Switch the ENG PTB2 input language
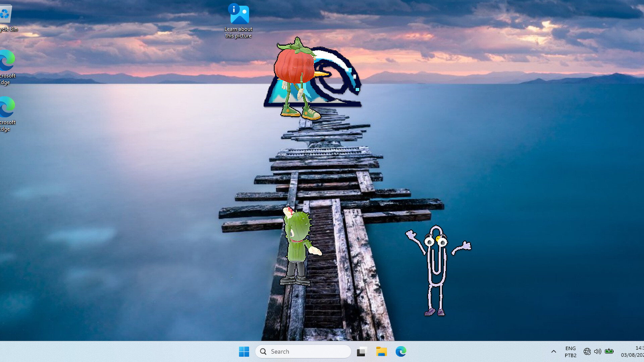644x362 pixels. click(570, 352)
